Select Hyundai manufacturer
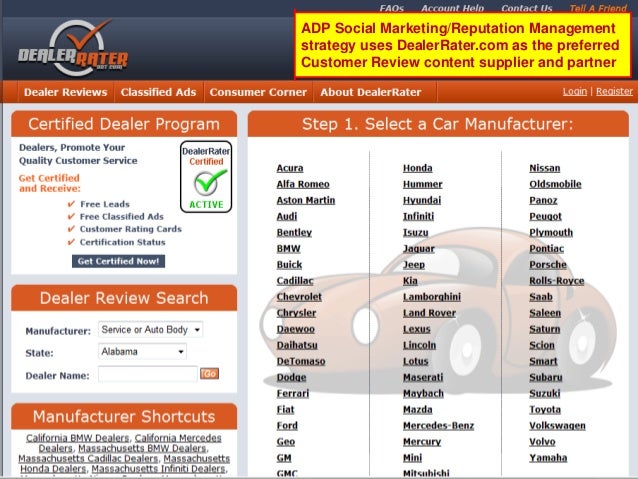Viewport: 638px width, 479px height. click(x=422, y=200)
